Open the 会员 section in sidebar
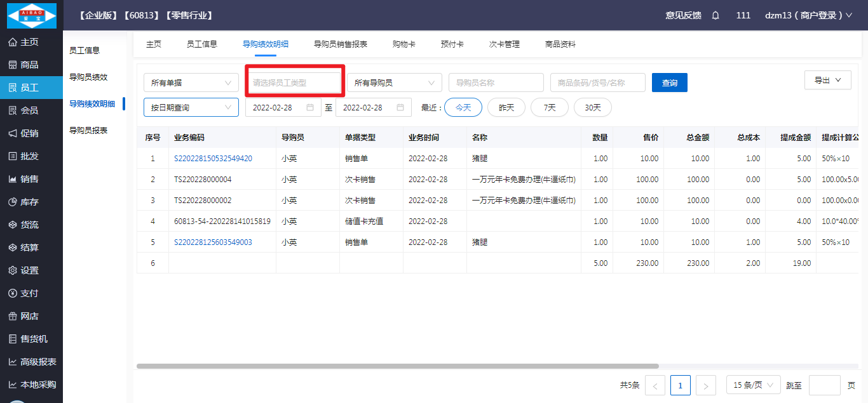 (29, 110)
